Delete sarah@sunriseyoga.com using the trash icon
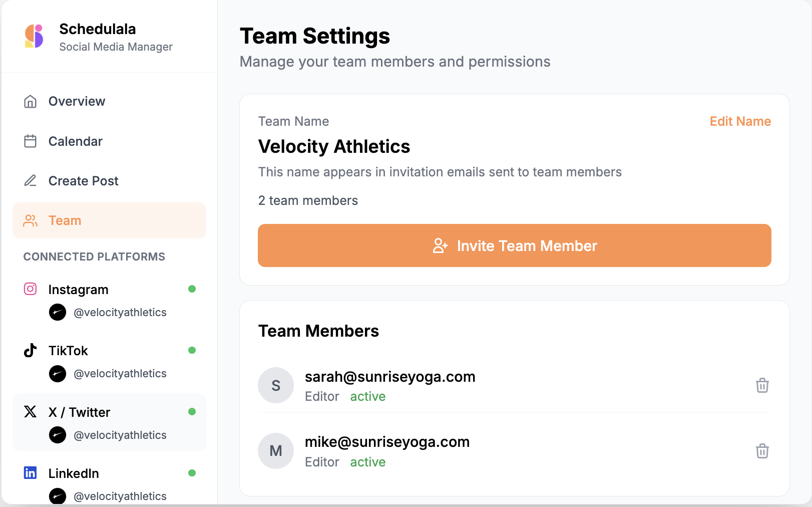812x507 pixels. click(x=762, y=385)
